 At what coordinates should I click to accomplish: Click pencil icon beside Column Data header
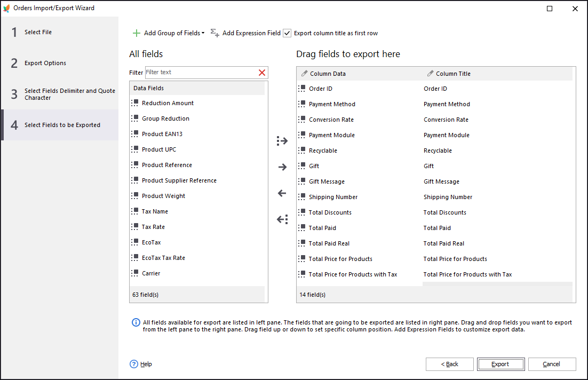coord(305,74)
